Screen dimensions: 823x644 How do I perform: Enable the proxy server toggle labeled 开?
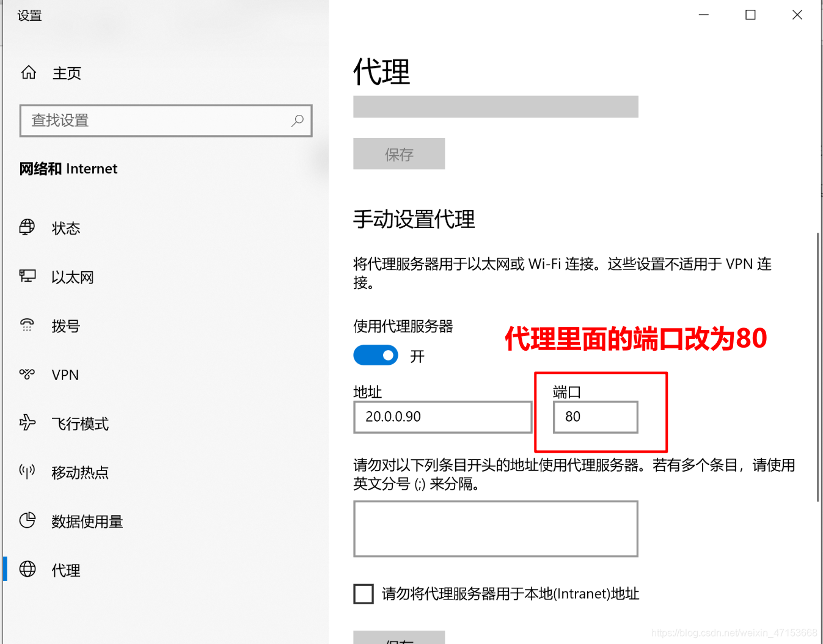(376, 355)
